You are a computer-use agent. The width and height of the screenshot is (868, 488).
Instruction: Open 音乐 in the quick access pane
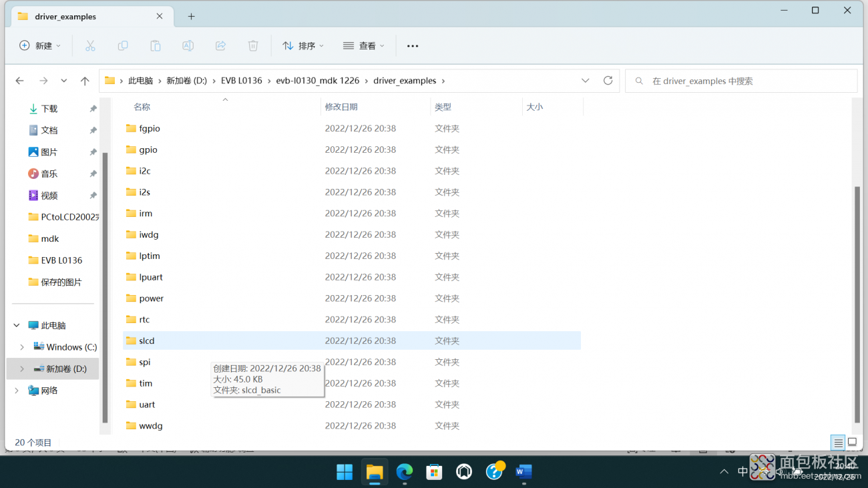pyautogui.click(x=49, y=174)
